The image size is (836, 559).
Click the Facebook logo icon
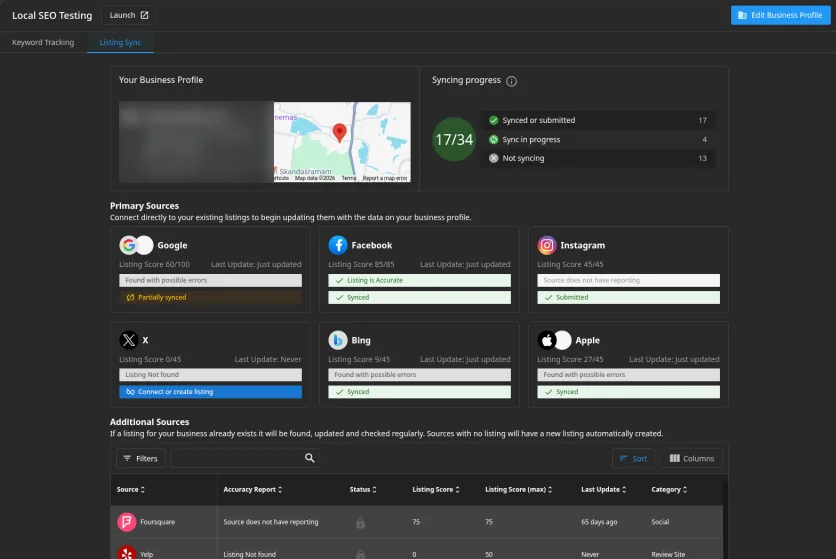(x=337, y=245)
